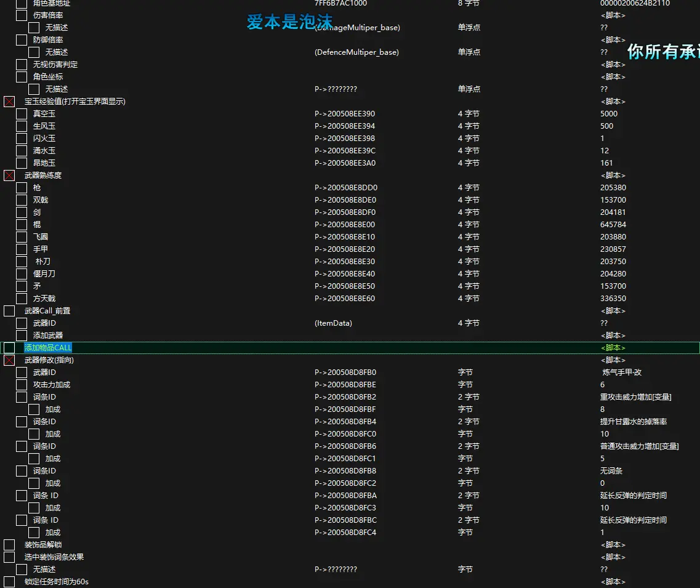Image resolution: width=700 pixels, height=588 pixels.
Task: Check the 攻击力加成 box
Action: click(22, 384)
